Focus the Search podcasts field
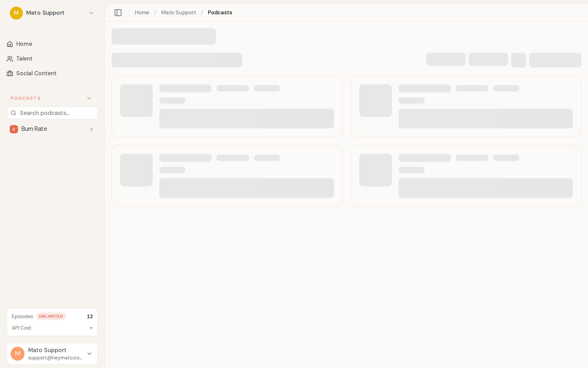This screenshot has height=368, width=588. 52,113
